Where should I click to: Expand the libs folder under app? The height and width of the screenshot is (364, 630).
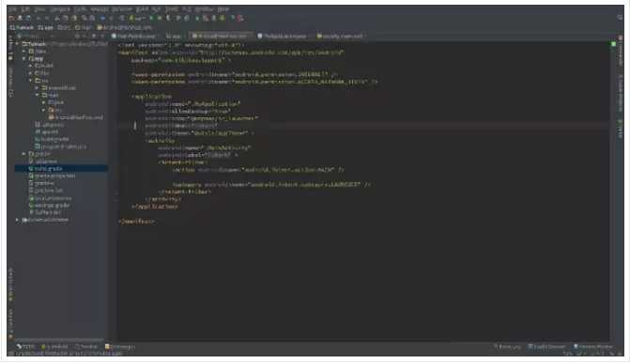31,73
